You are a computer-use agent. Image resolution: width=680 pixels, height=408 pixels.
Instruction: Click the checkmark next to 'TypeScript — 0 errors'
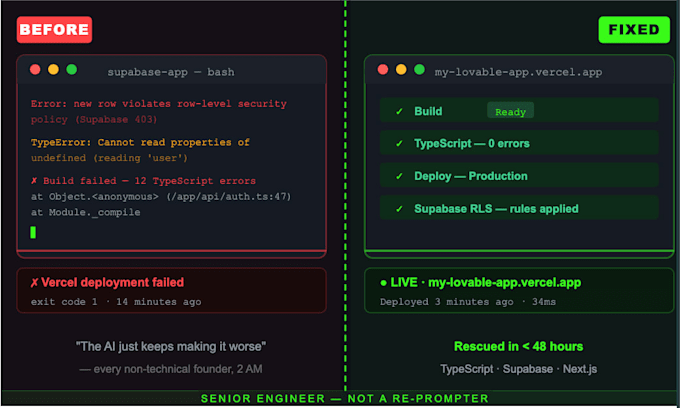point(399,144)
